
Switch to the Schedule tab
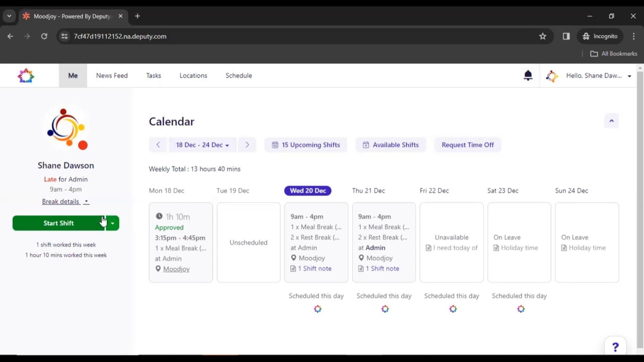[238, 75]
